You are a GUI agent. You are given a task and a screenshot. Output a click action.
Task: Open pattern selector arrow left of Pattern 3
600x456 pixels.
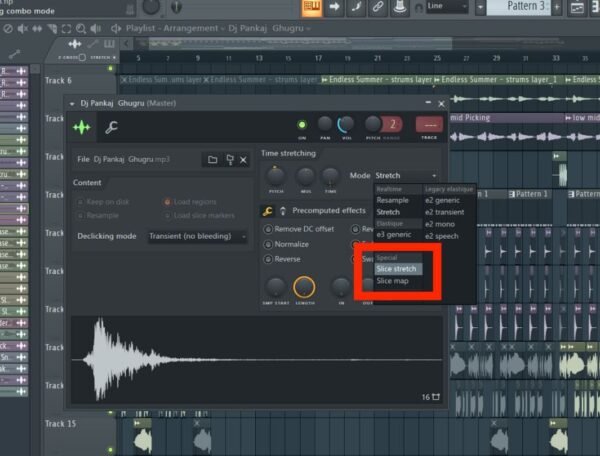480,7
